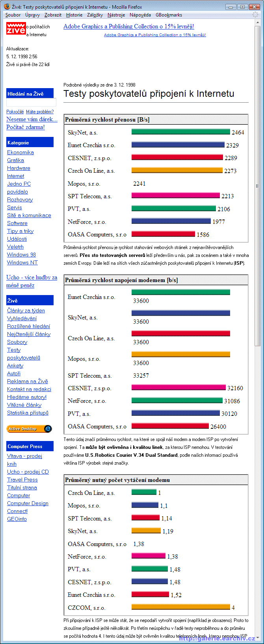The height and width of the screenshot is (644, 264).
Task: Open the large Adobe Graphics Publishing Collection link
Action: (x=129, y=26)
